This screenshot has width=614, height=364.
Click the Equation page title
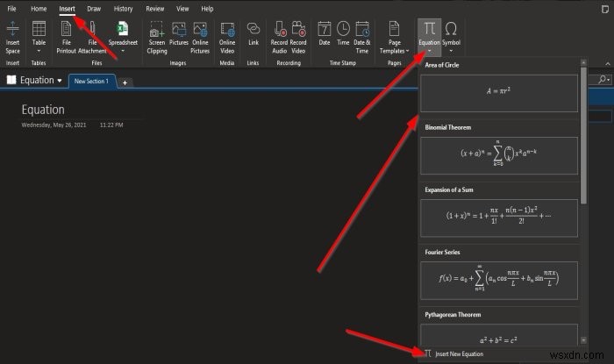point(43,110)
